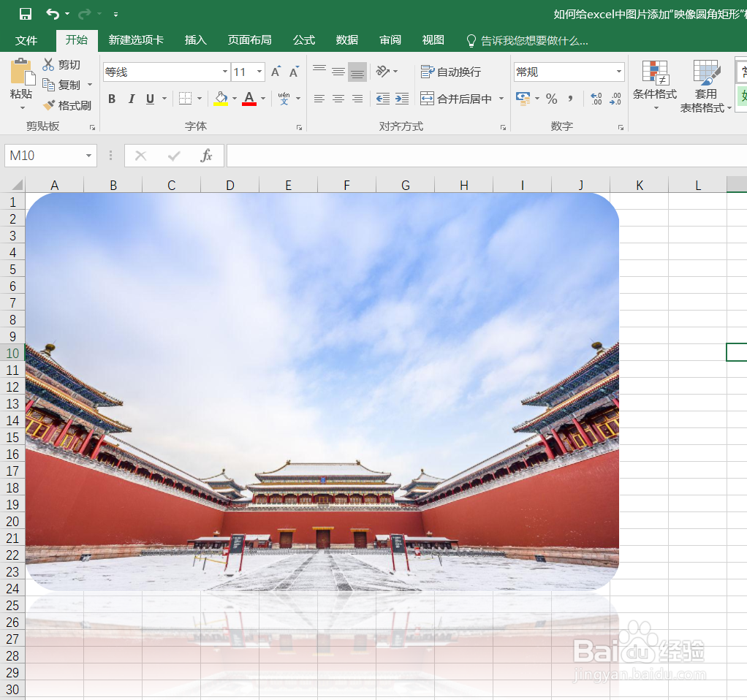Apply the yellow fill color bucket

click(x=221, y=99)
